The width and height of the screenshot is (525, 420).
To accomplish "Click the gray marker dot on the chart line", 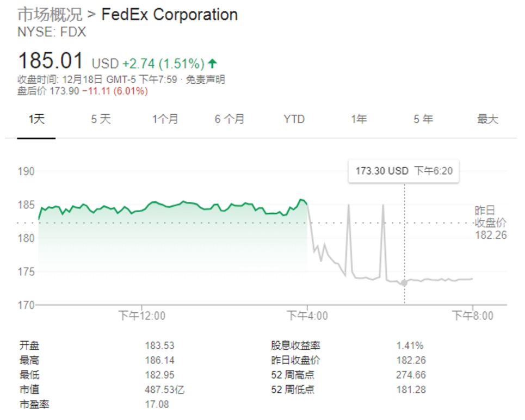I will click(404, 283).
